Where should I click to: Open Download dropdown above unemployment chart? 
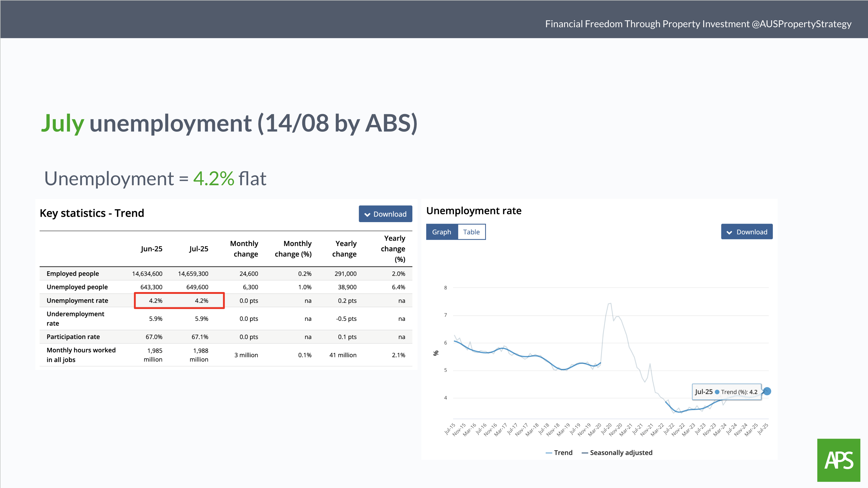click(747, 232)
